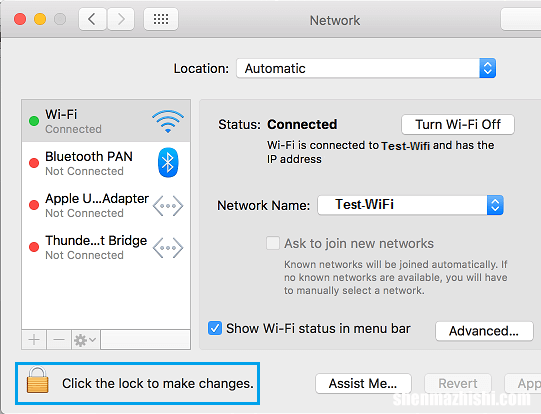Click the Assist Me button
This screenshot has height=414, width=541.
click(x=363, y=383)
